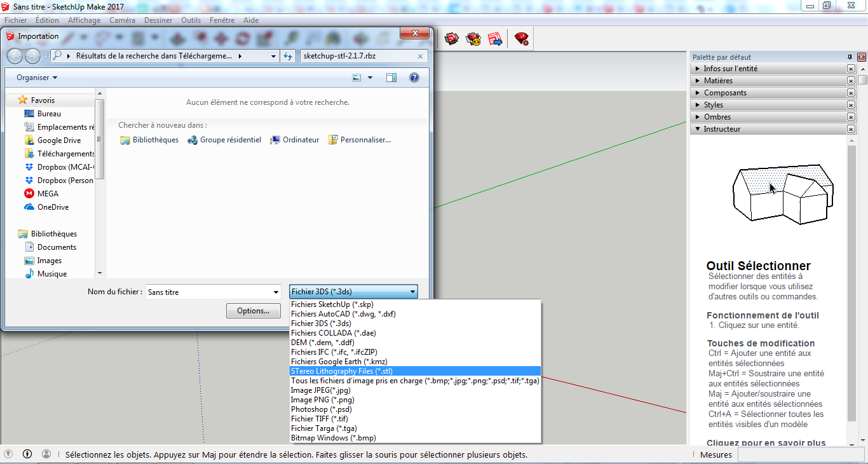
Task: Select Fichiers COLLADA (*.dae) file type
Action: [x=415, y=333]
